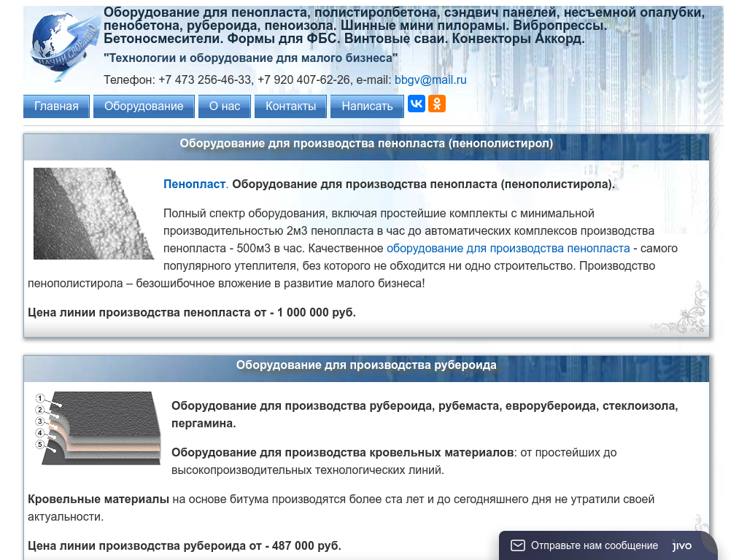Click the VK social network icon
Viewport: 747px width, 560px height.
click(x=417, y=104)
